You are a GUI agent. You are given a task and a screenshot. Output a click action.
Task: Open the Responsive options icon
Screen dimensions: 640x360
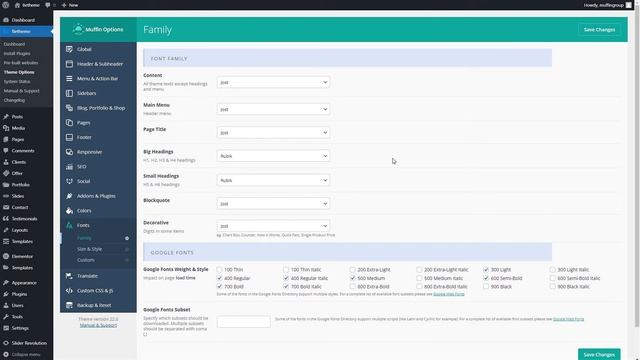coord(69,152)
